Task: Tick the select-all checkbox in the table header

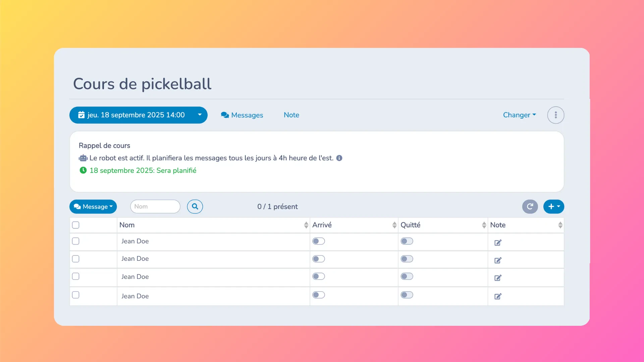Action: [76, 225]
